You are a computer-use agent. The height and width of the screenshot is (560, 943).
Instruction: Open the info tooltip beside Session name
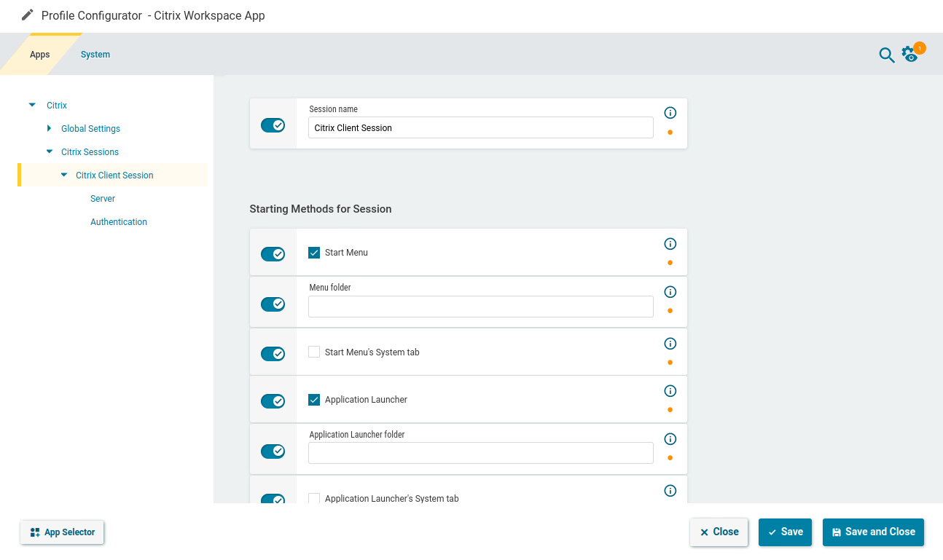670,113
